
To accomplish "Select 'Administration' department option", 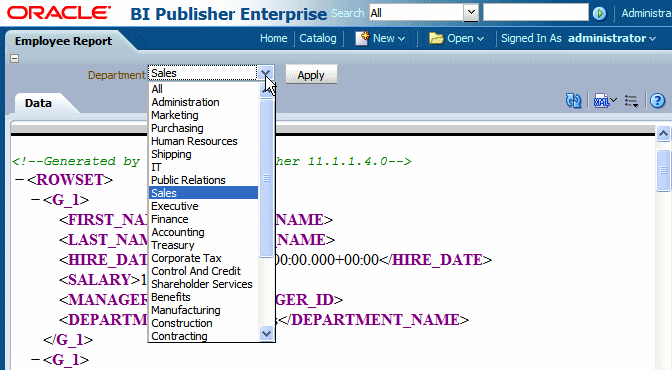I will pos(204,102).
